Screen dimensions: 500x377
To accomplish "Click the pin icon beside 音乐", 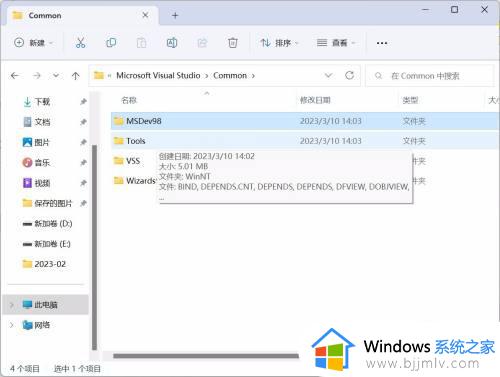I will click(83, 163).
